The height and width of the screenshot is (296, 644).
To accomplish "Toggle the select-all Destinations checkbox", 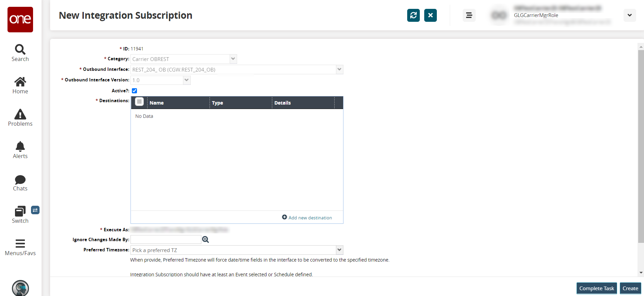I will (139, 102).
